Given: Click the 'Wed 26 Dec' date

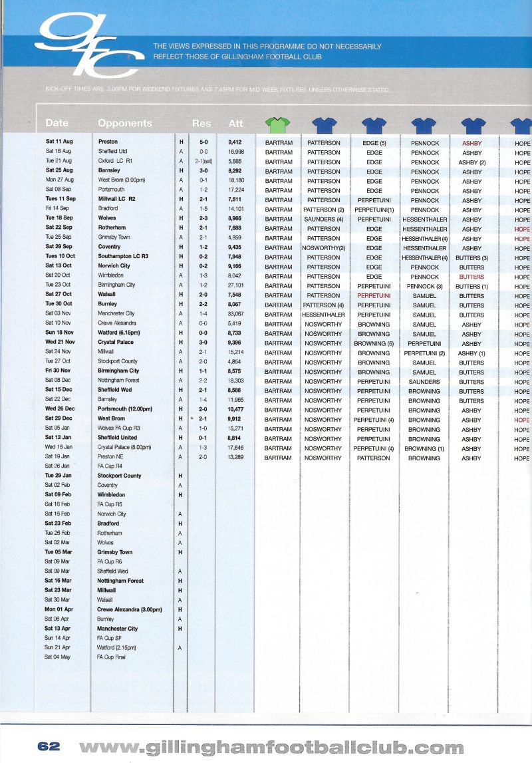Looking at the screenshot, I should click(x=60, y=408).
